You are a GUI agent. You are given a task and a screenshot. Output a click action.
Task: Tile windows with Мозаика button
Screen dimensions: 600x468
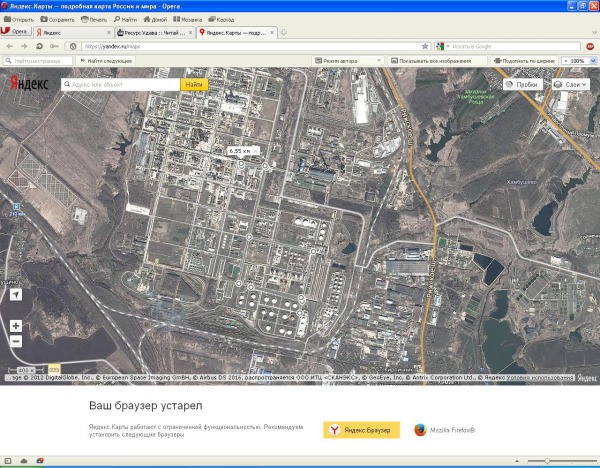(187, 19)
